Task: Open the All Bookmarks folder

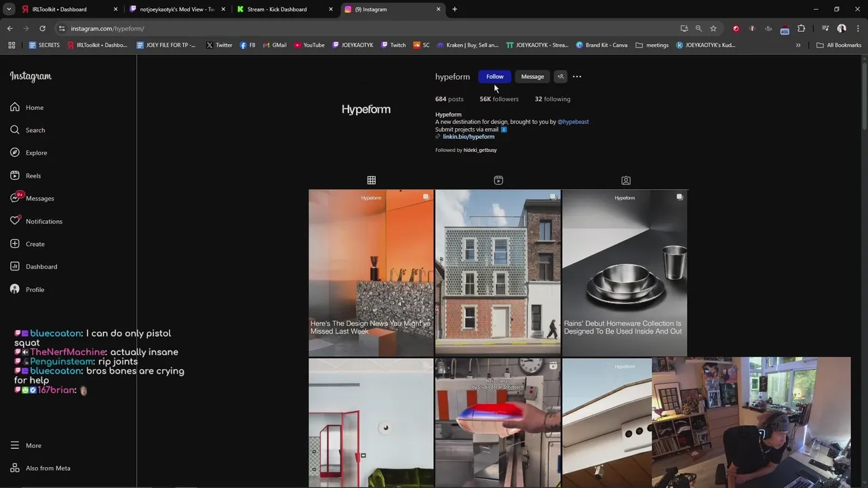Action: pyautogui.click(x=839, y=45)
